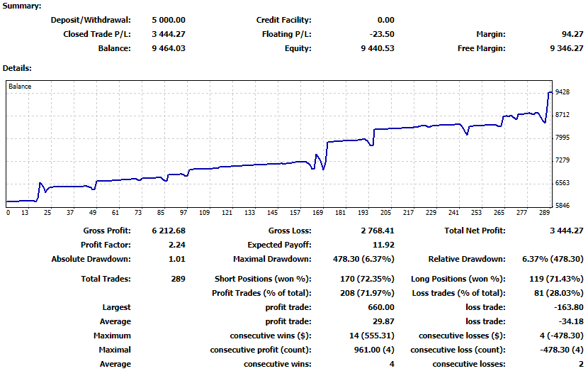Screen dimensions: 588x371
Task: Click the Credit Facility label
Action: pyautogui.click(x=283, y=20)
